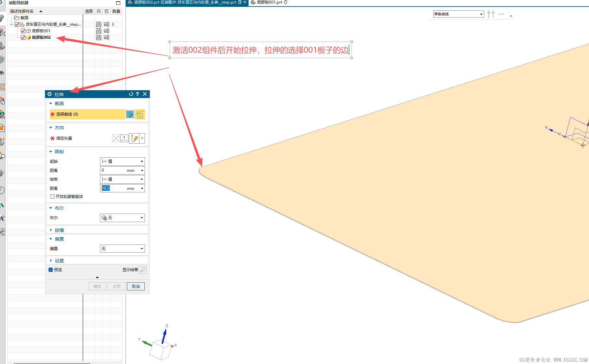Sort by 描述性部件名 column header
The height and width of the screenshot is (364, 589).
pyautogui.click(x=46, y=11)
